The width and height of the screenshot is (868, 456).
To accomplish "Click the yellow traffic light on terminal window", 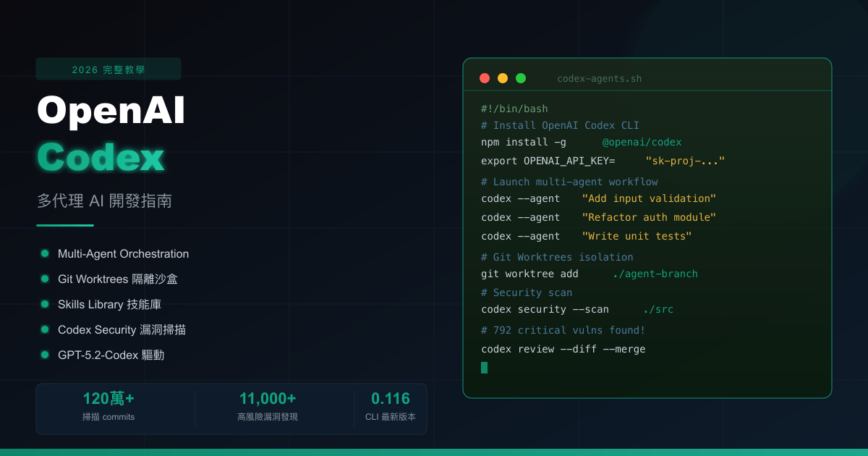I will tap(502, 77).
